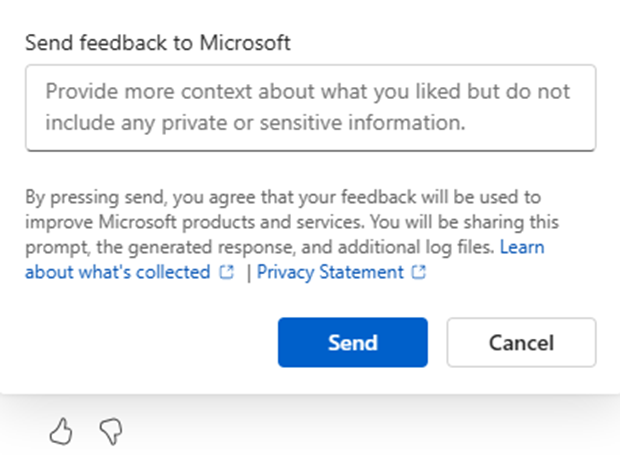Rate the response with thumbs down
Image resolution: width=620 pixels, height=455 pixels.
[x=111, y=432]
